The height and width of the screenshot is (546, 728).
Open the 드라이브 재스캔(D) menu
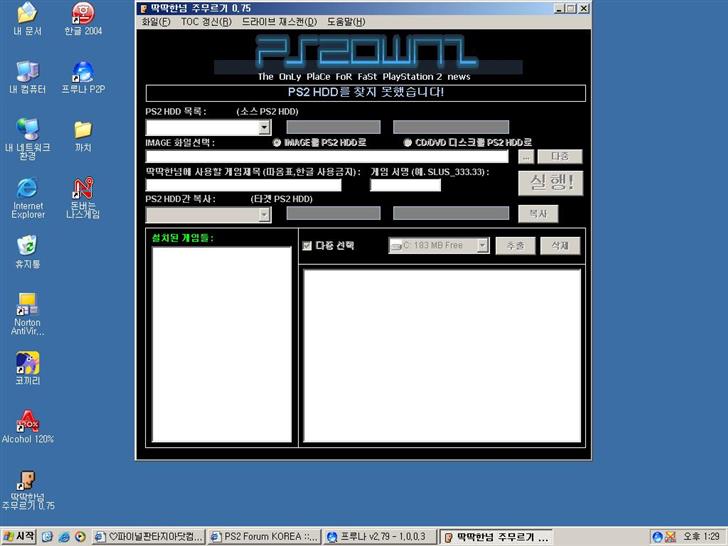pos(280,22)
